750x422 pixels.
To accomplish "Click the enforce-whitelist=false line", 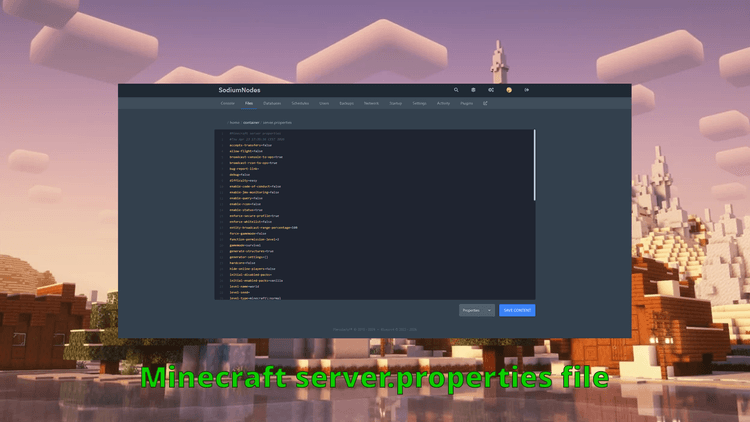I will 251,222.
